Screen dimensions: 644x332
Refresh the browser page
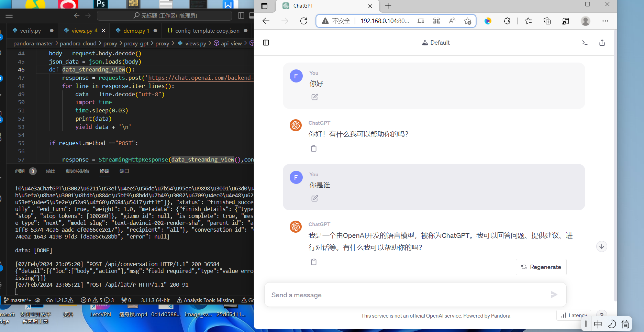pyautogui.click(x=304, y=21)
